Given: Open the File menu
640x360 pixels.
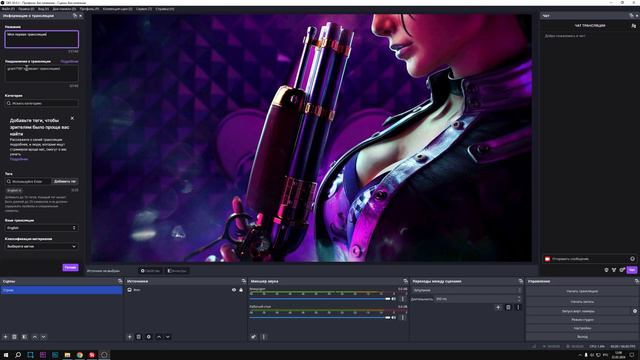Looking at the screenshot, I should (x=8, y=9).
